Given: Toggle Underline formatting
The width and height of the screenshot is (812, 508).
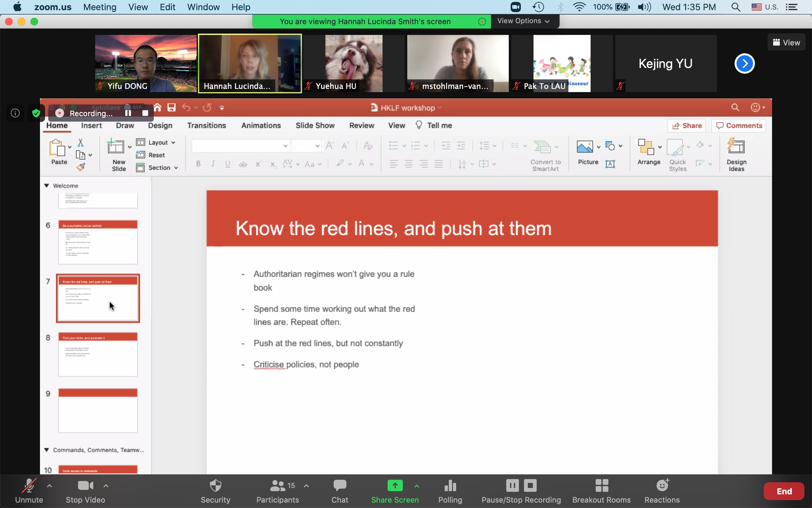Looking at the screenshot, I should pos(228,164).
